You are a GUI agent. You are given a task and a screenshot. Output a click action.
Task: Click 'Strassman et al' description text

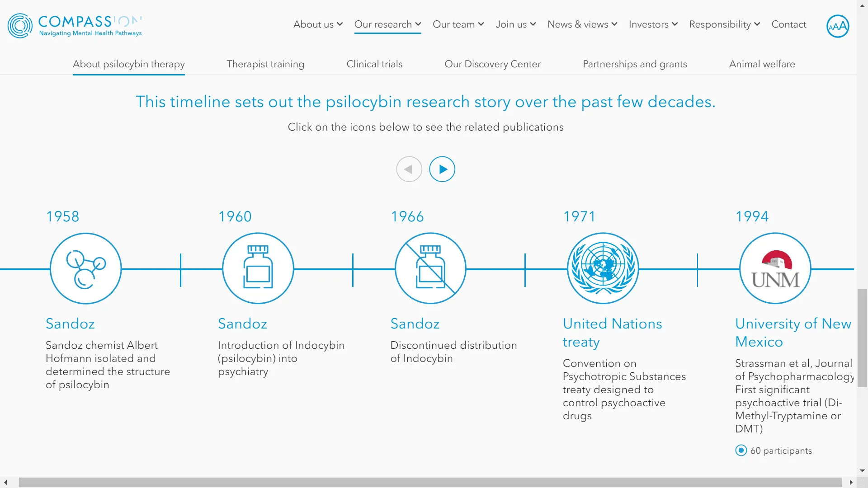pyautogui.click(x=794, y=396)
